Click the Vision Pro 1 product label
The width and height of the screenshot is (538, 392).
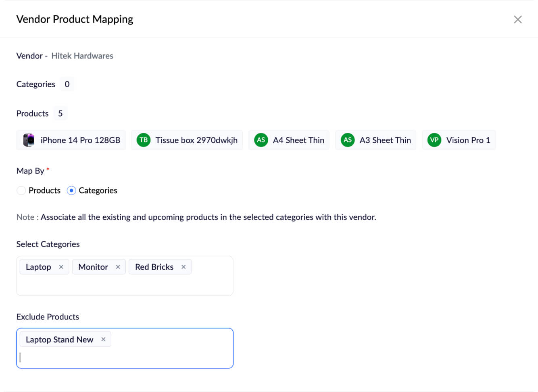pyautogui.click(x=468, y=140)
